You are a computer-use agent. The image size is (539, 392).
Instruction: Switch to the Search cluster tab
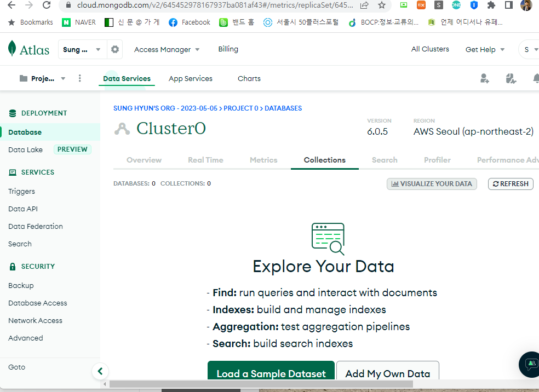pyautogui.click(x=385, y=160)
